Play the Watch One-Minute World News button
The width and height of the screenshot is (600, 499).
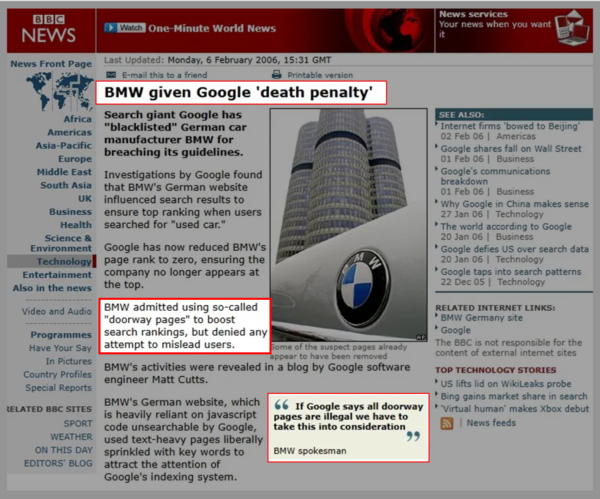tap(125, 28)
